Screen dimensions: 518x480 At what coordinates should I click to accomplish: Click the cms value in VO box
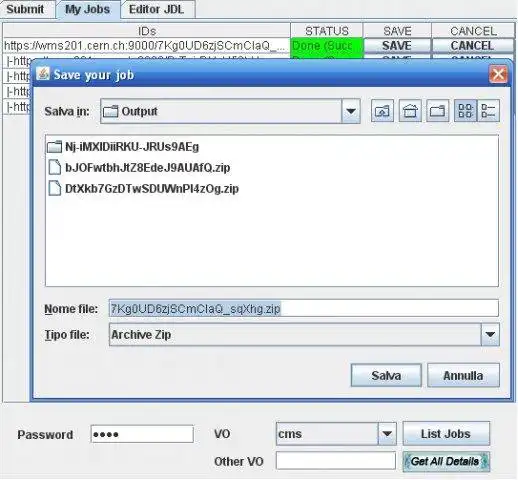290,434
